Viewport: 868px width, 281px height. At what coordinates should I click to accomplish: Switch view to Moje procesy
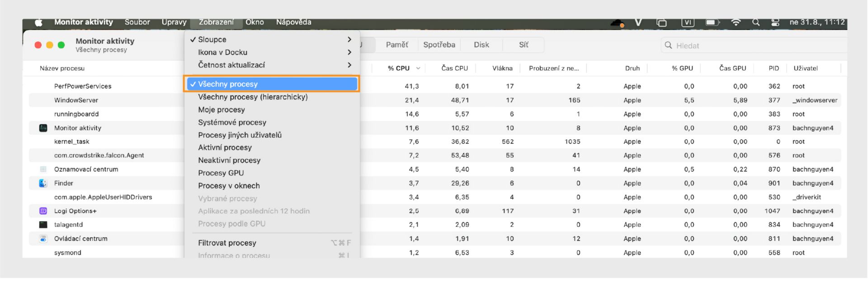tap(222, 110)
